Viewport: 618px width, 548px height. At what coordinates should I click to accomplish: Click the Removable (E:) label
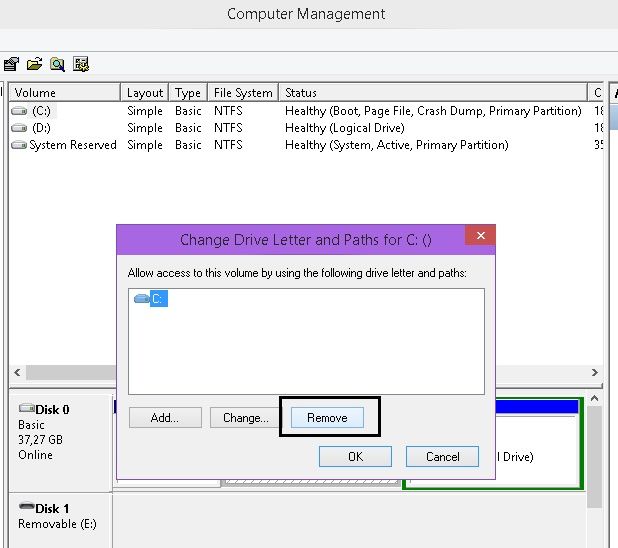(57, 524)
